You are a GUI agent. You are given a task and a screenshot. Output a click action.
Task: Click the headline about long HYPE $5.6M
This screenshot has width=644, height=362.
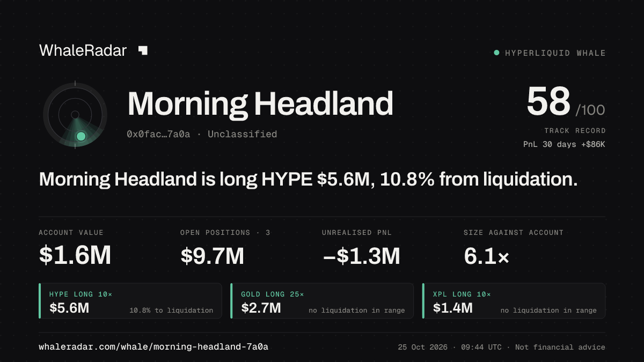tap(309, 180)
